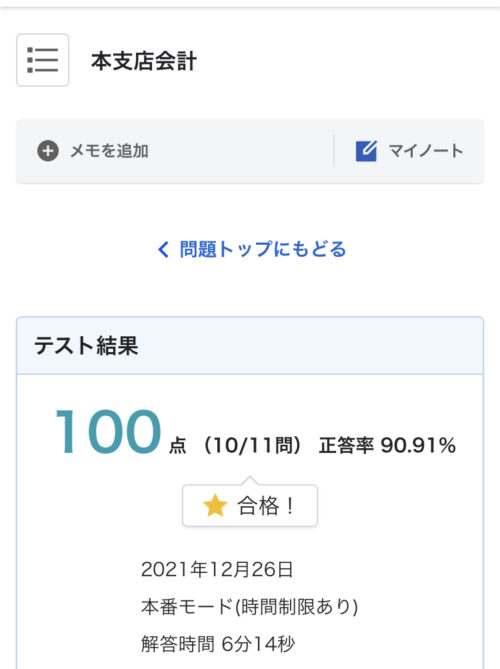Click the plus circle icon for adding memo
Screen dimensions: 500x669
pyautogui.click(x=48, y=151)
